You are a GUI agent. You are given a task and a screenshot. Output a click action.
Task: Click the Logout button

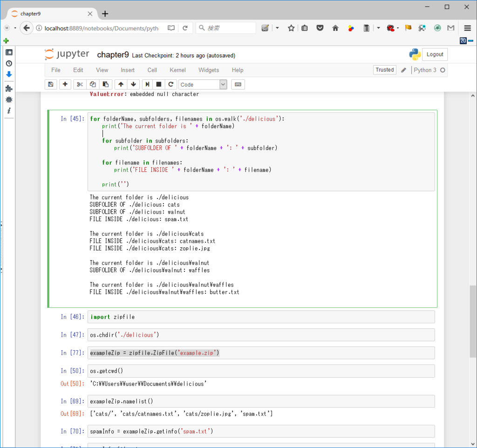click(x=434, y=54)
